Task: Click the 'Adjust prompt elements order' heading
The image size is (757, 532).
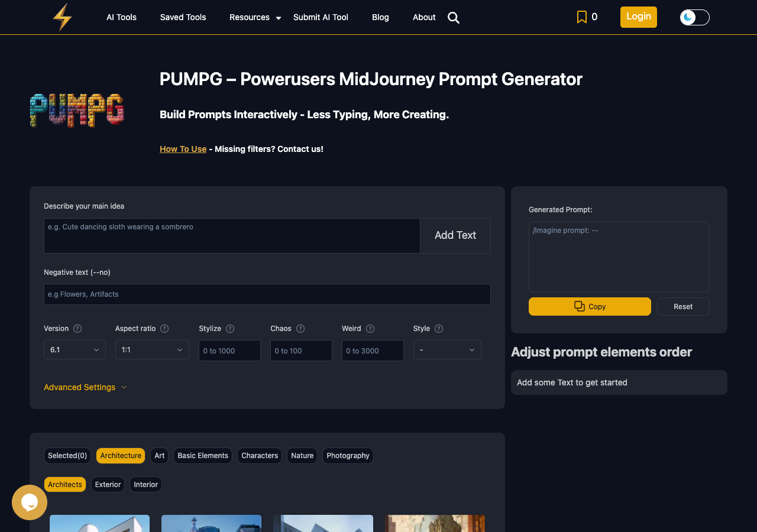Action: [601, 352]
